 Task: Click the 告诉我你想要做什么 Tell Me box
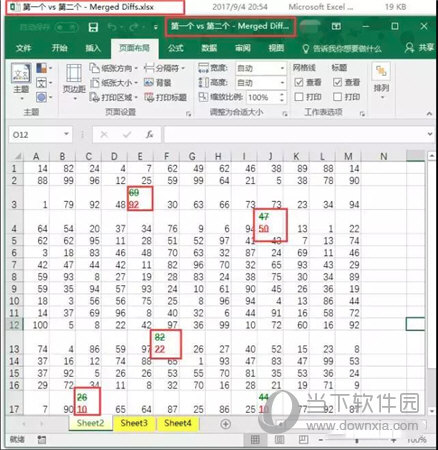click(342, 49)
